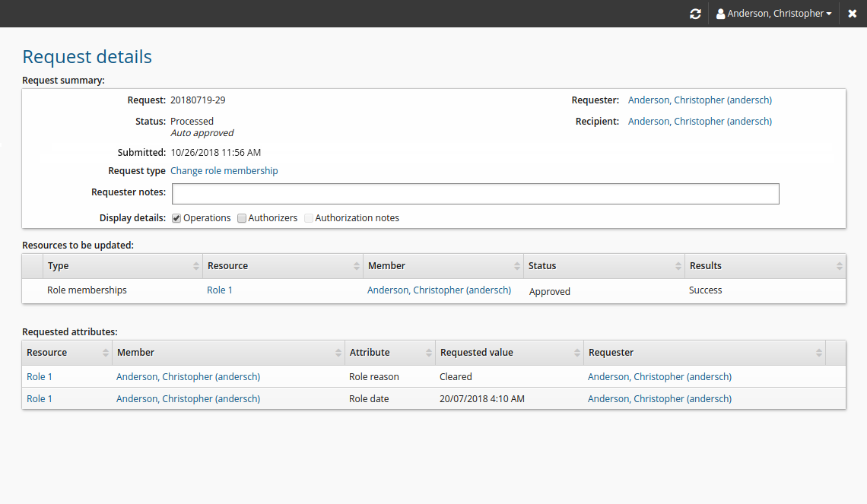Toggle the Authorization notes checkbox

point(309,218)
